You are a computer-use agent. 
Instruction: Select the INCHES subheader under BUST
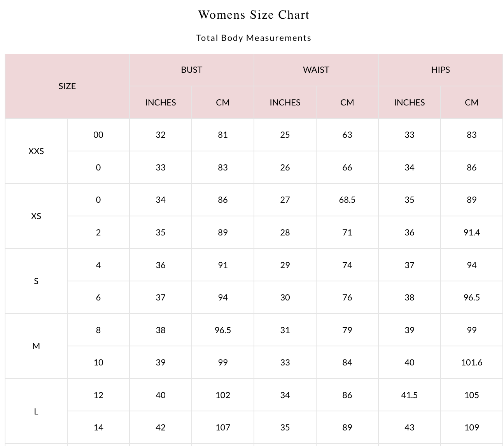(x=161, y=102)
